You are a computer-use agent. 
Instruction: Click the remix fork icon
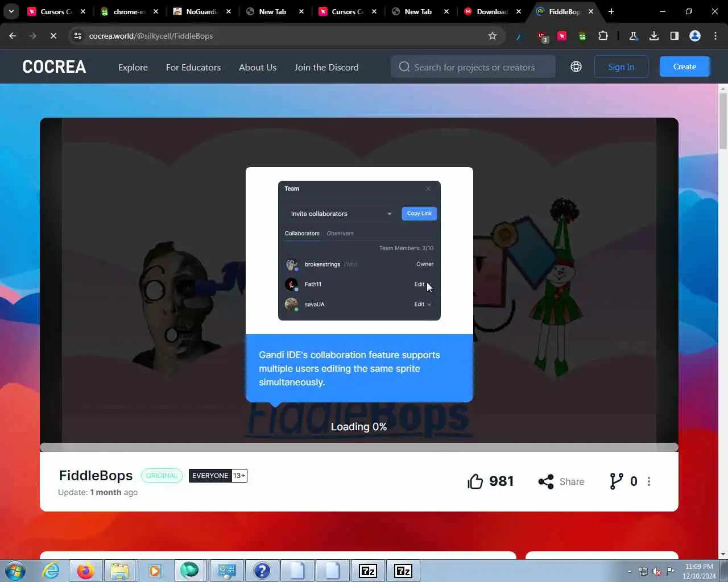(x=616, y=481)
